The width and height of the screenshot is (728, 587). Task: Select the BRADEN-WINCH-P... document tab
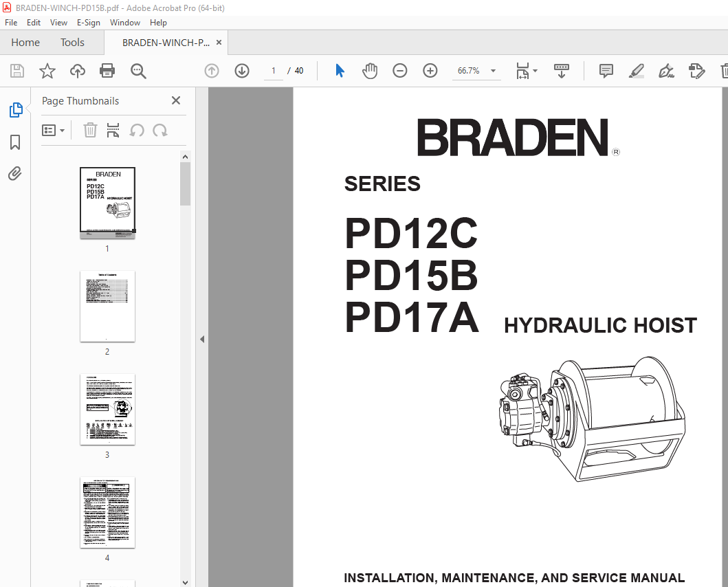coord(166,43)
